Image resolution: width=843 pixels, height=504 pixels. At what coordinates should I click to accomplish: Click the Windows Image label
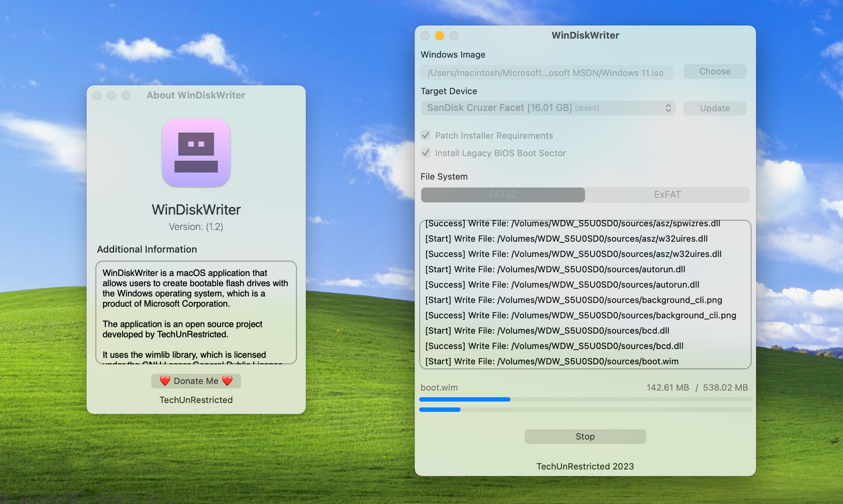[453, 54]
